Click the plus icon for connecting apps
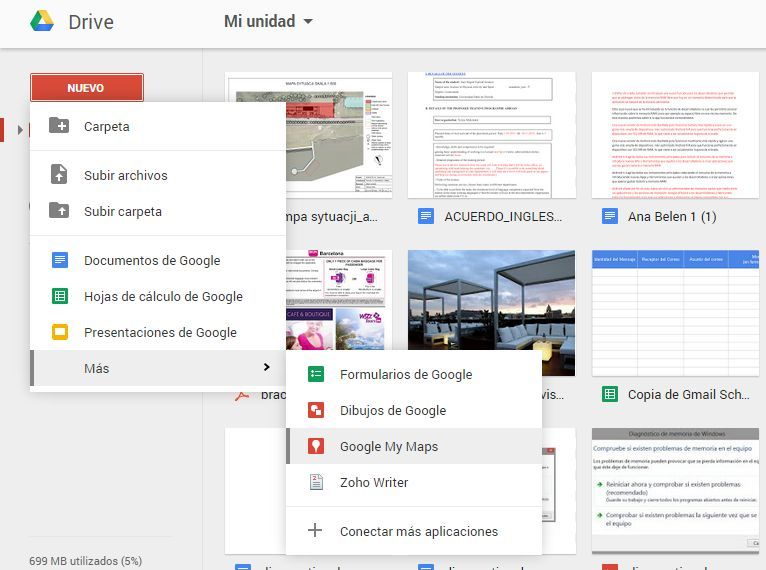 coord(315,530)
